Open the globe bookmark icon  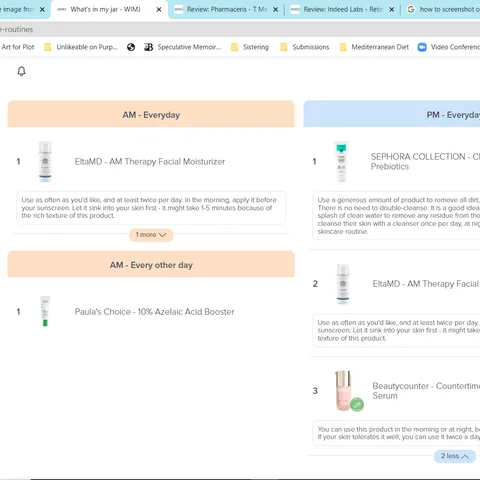click(x=131, y=47)
